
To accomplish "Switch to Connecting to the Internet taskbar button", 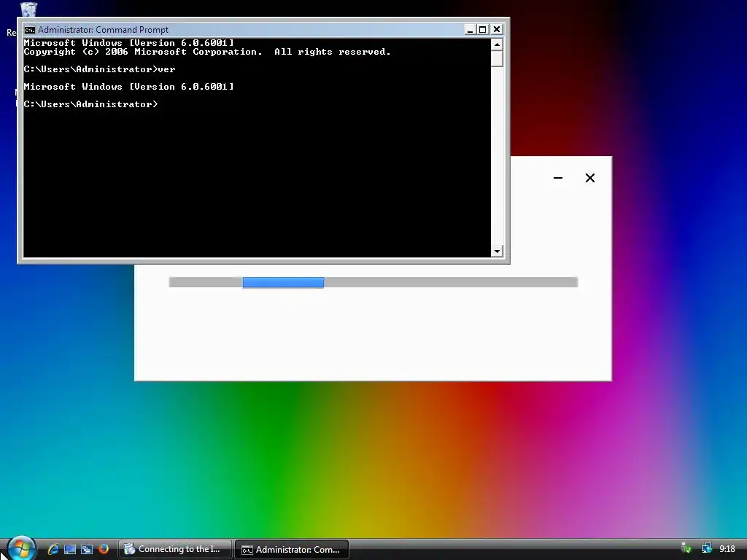I will click(175, 549).
